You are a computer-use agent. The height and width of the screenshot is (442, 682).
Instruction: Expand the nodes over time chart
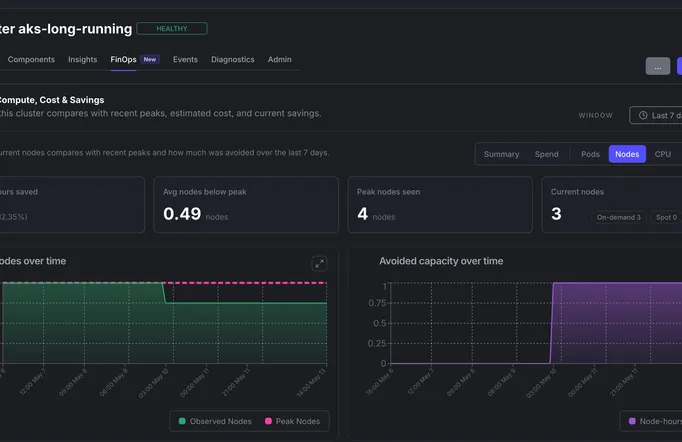319,264
